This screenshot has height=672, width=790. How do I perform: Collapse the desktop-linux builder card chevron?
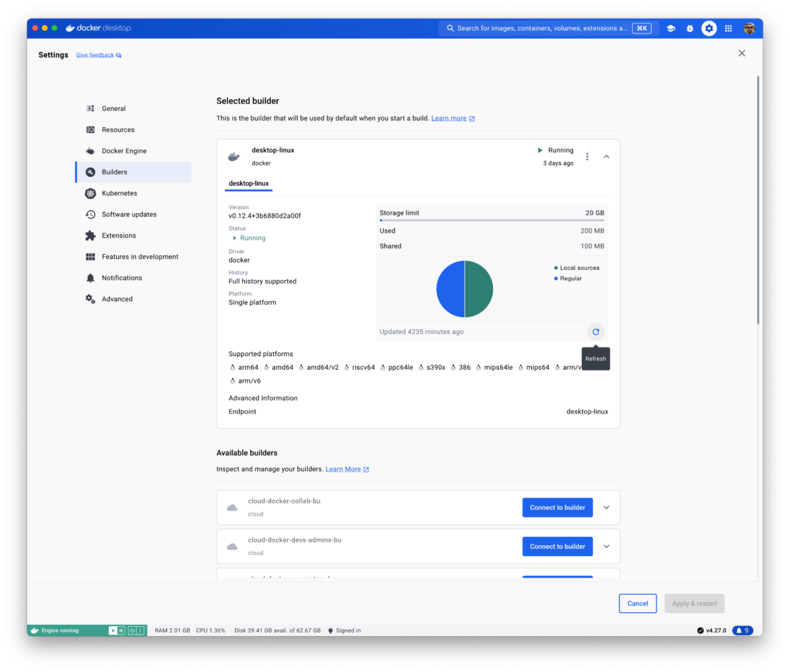pos(606,156)
